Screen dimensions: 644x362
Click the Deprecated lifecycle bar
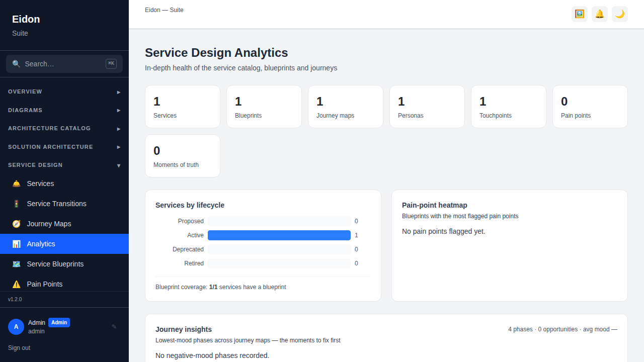pos(279,249)
